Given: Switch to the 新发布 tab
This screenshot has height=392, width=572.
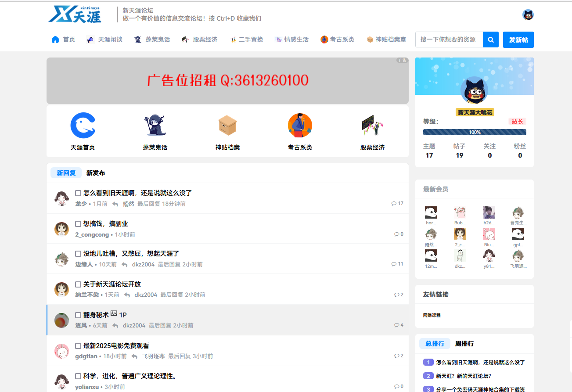Looking at the screenshot, I should 96,173.
